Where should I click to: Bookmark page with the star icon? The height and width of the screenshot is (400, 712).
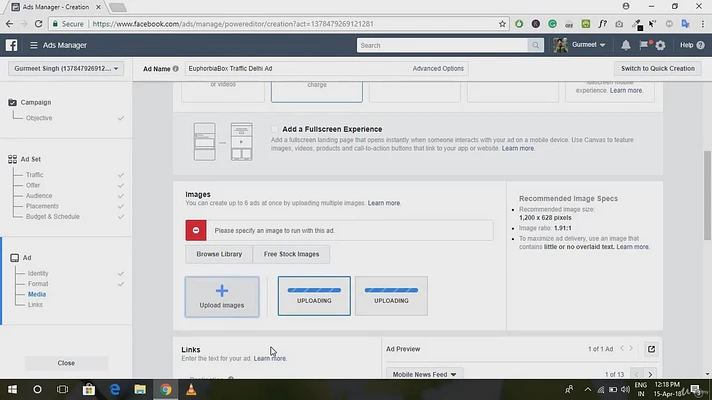point(502,24)
